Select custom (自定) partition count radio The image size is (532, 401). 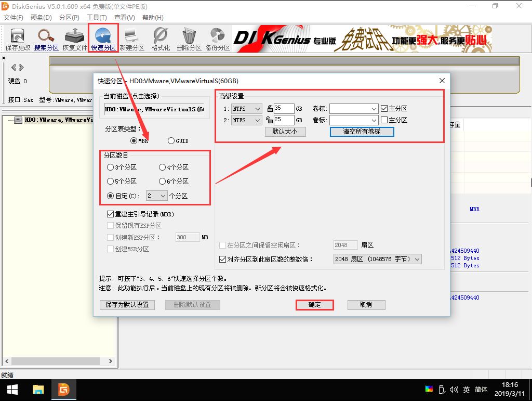pyautogui.click(x=110, y=196)
